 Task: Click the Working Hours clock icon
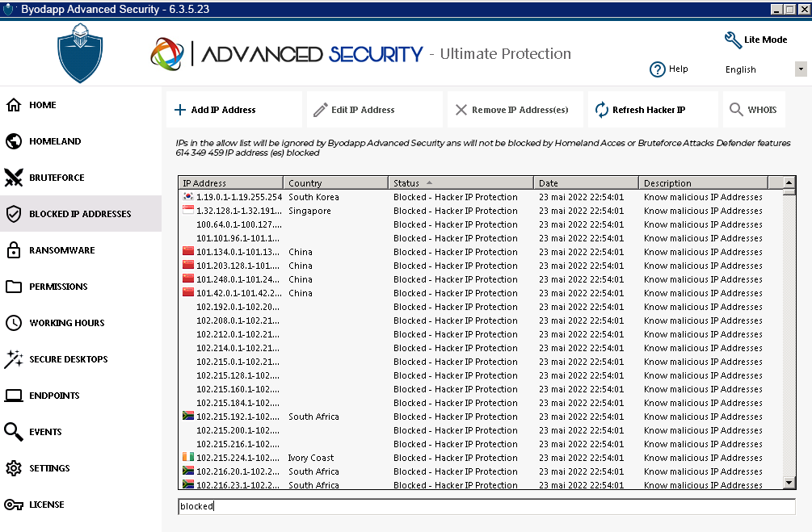click(14, 322)
